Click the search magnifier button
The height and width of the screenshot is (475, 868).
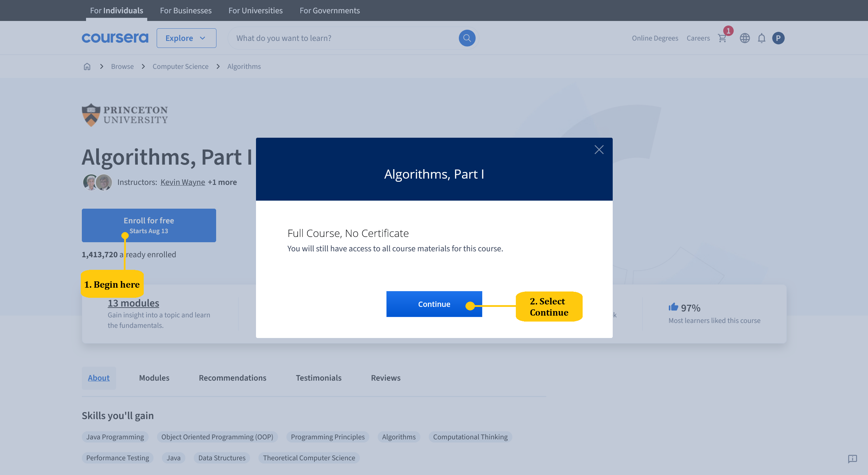467,38
